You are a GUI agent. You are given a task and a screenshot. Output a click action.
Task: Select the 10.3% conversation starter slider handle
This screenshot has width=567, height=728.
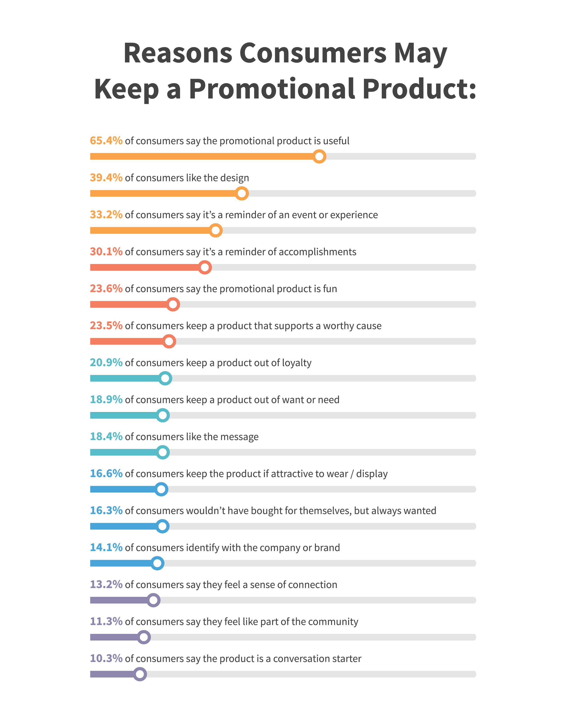[140, 674]
